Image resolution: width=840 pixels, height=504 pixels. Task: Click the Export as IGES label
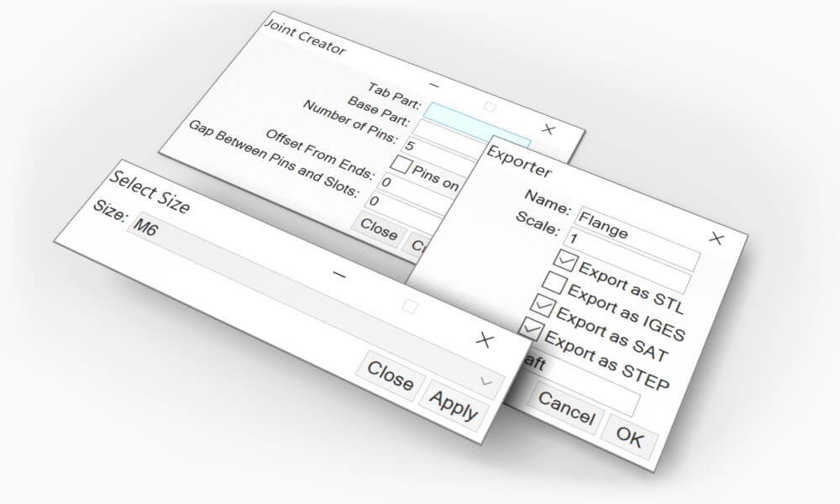tap(627, 312)
